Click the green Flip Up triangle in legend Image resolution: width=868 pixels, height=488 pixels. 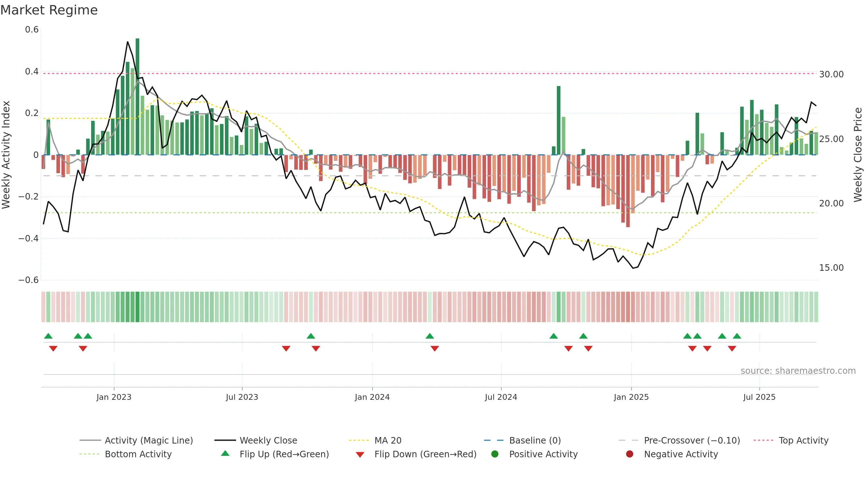click(x=225, y=453)
